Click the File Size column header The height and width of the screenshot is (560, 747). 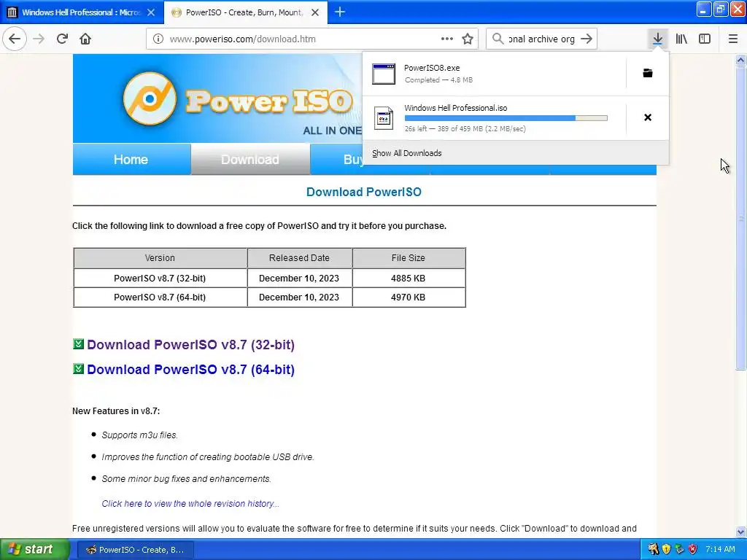409,257
